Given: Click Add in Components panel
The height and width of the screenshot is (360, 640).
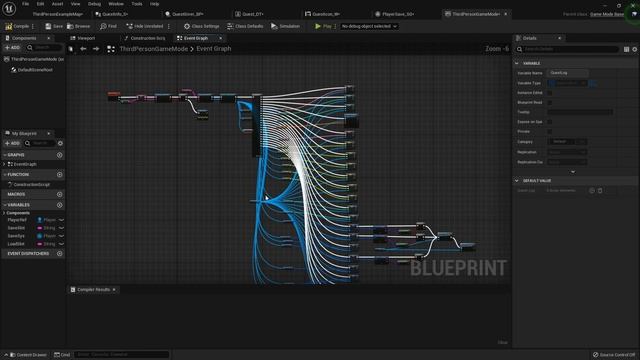Looking at the screenshot, I should coord(12,48).
